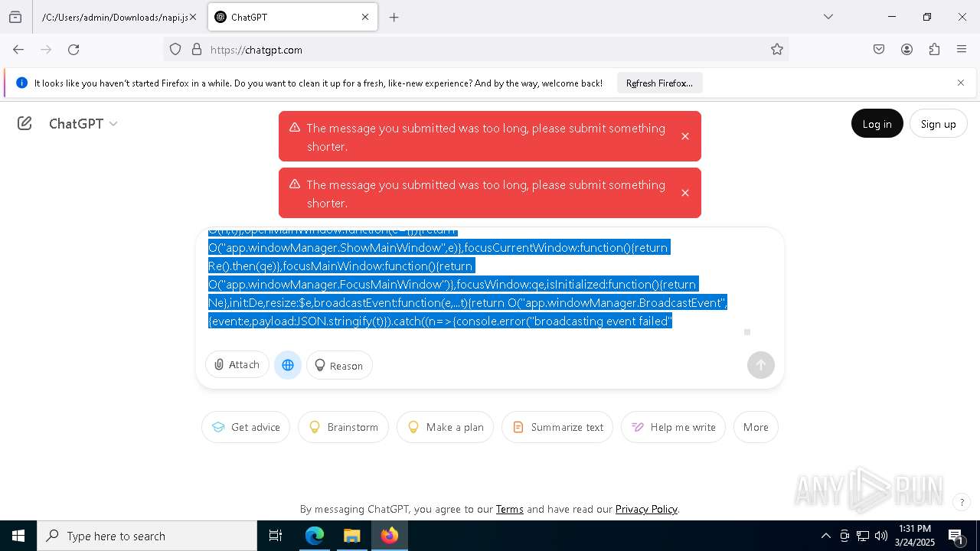Switch to the napi.js file tab

pyautogui.click(x=115, y=17)
